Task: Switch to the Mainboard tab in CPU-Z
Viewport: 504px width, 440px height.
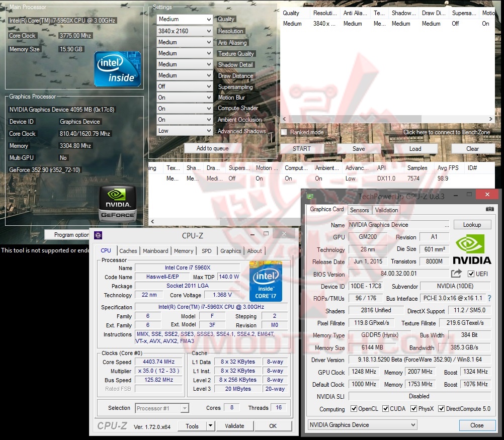Action: coord(155,251)
